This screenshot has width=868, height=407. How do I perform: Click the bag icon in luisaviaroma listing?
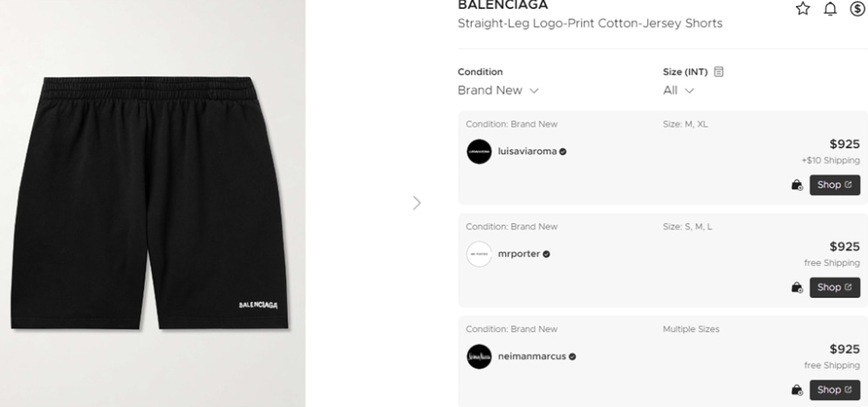pyautogui.click(x=796, y=185)
